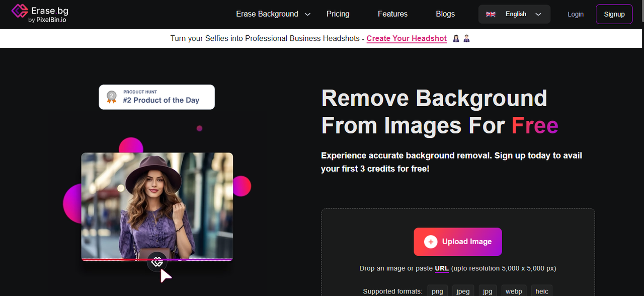Click the Signup button

614,14
